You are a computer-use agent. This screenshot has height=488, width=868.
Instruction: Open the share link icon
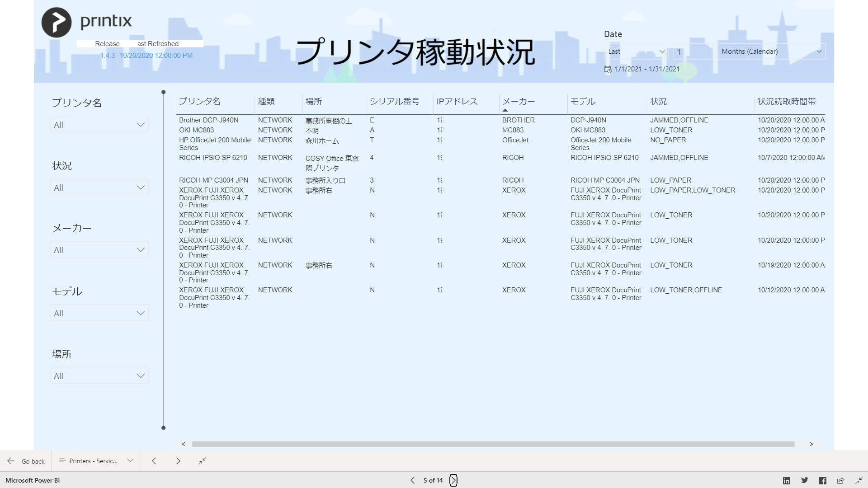pyautogui.click(x=840, y=480)
